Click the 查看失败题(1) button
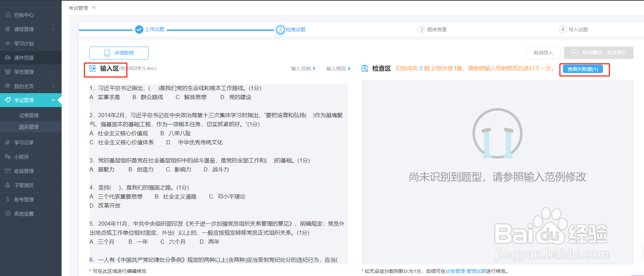The height and width of the screenshot is (276, 644). [x=583, y=69]
